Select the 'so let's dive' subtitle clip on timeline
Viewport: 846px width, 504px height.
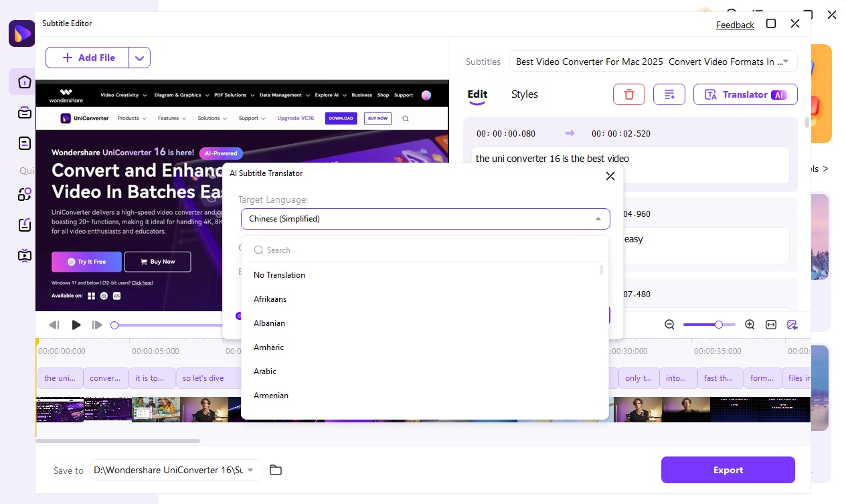209,378
